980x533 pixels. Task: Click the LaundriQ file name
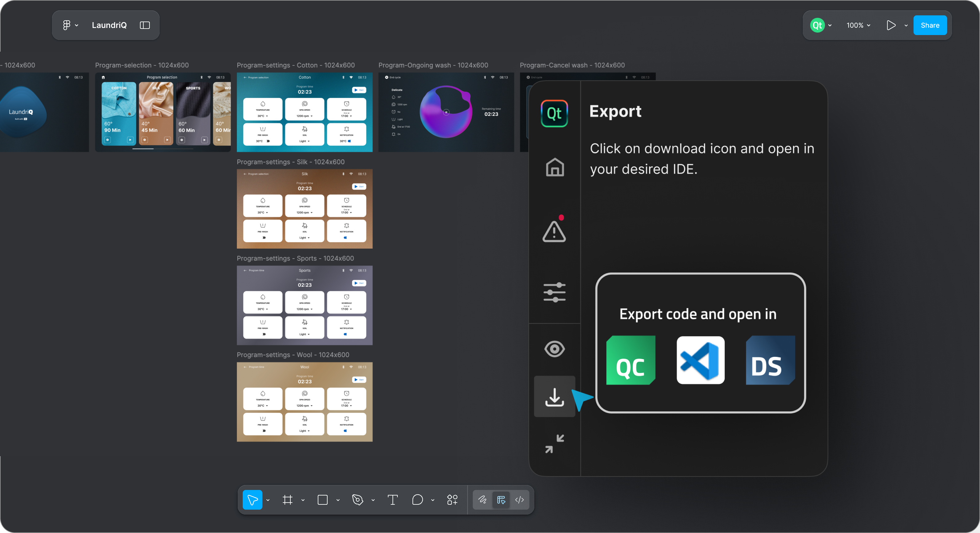109,25
